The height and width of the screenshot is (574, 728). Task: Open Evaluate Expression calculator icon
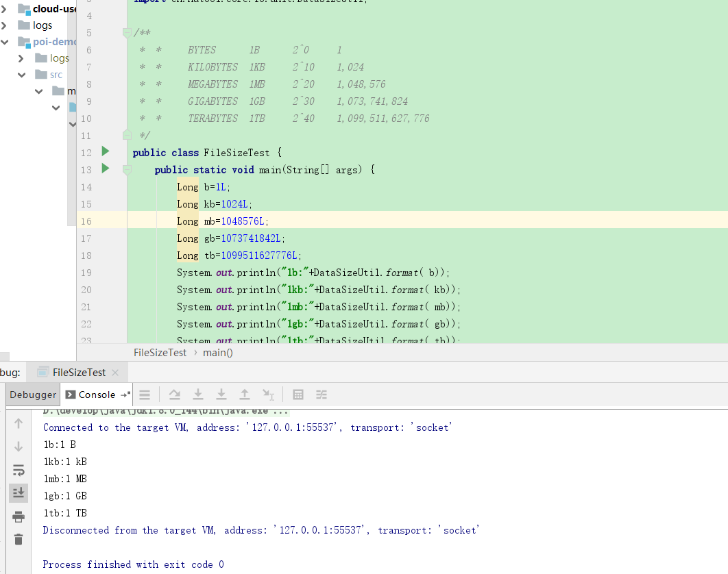coord(298,395)
